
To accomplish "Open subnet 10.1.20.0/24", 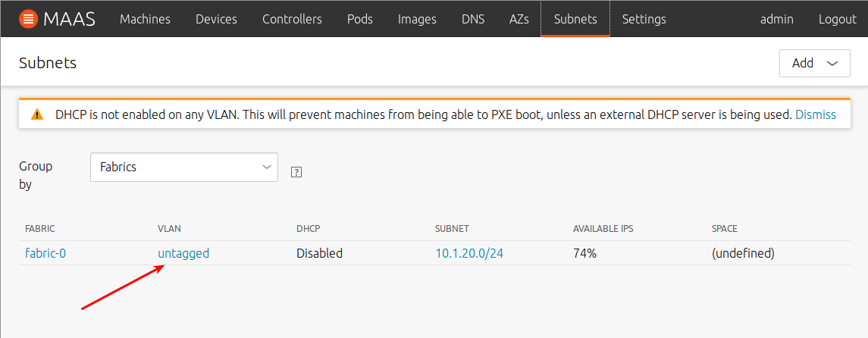I will click(469, 253).
